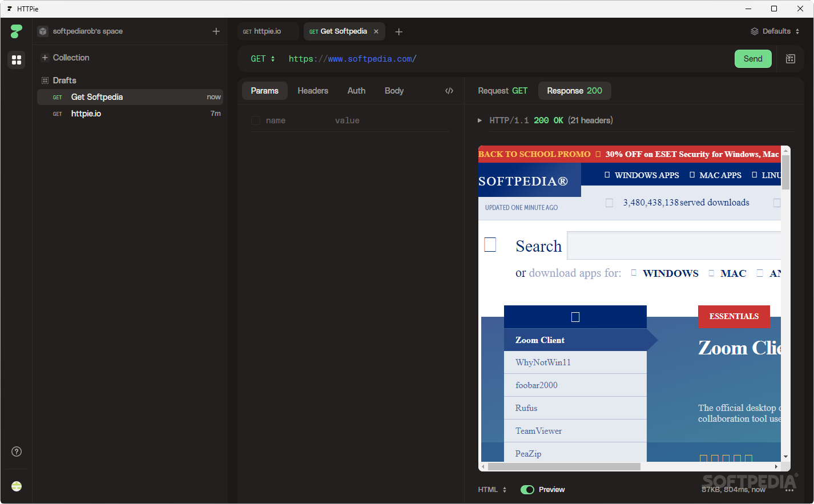
Task: Open the save request icon next to Send
Action: [x=791, y=59]
